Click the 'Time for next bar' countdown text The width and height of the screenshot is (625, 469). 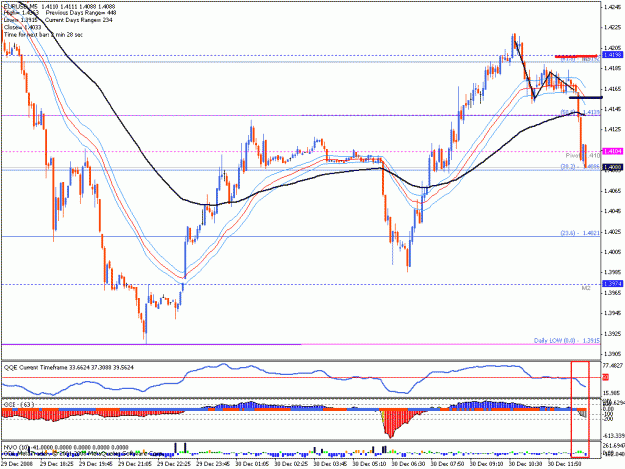click(43, 35)
